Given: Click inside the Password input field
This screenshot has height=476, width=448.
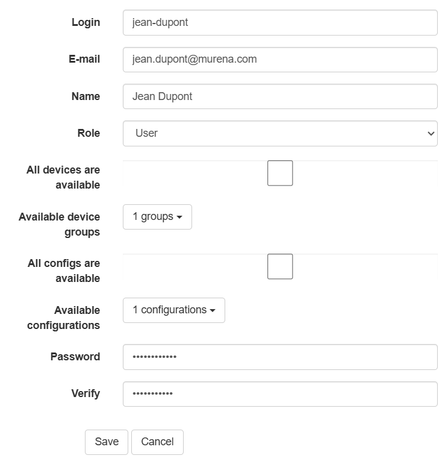Looking at the screenshot, I should pos(280,357).
